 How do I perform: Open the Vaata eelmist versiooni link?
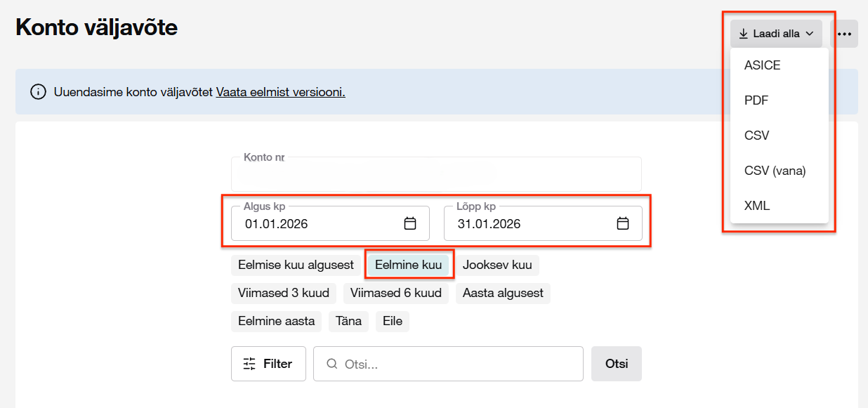(280, 92)
